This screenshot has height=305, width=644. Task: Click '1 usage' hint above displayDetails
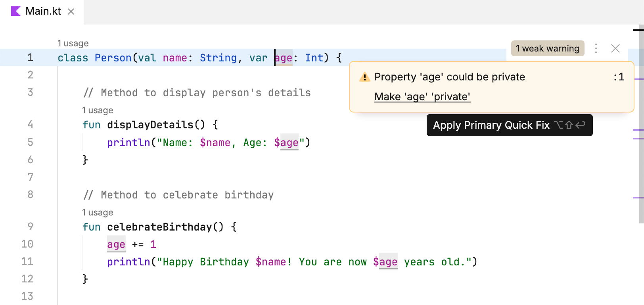click(x=98, y=110)
